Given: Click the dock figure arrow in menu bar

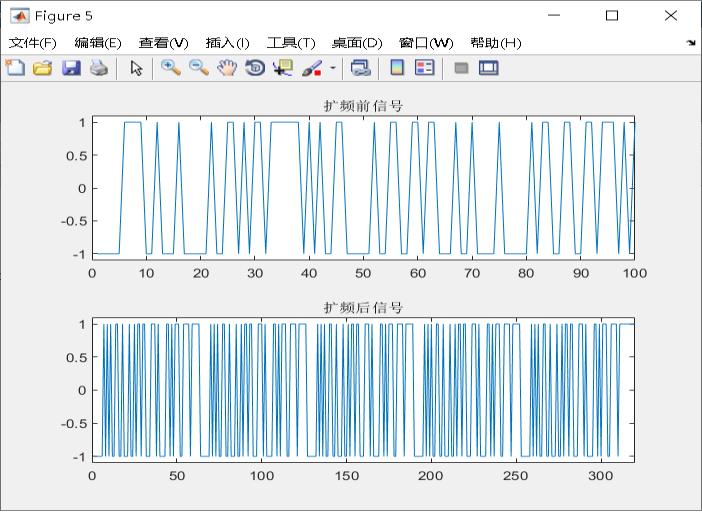Looking at the screenshot, I should click(x=691, y=43).
